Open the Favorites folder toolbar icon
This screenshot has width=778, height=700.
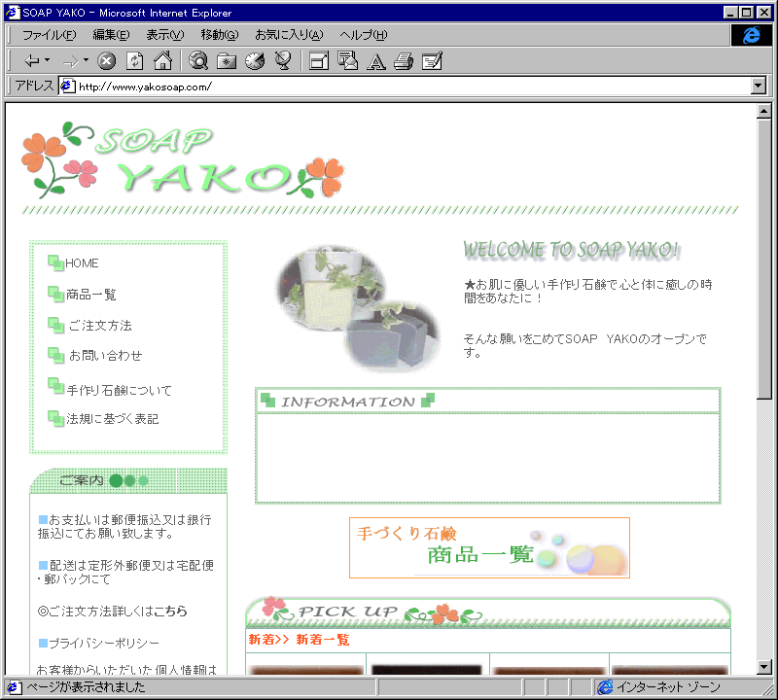pos(227,61)
